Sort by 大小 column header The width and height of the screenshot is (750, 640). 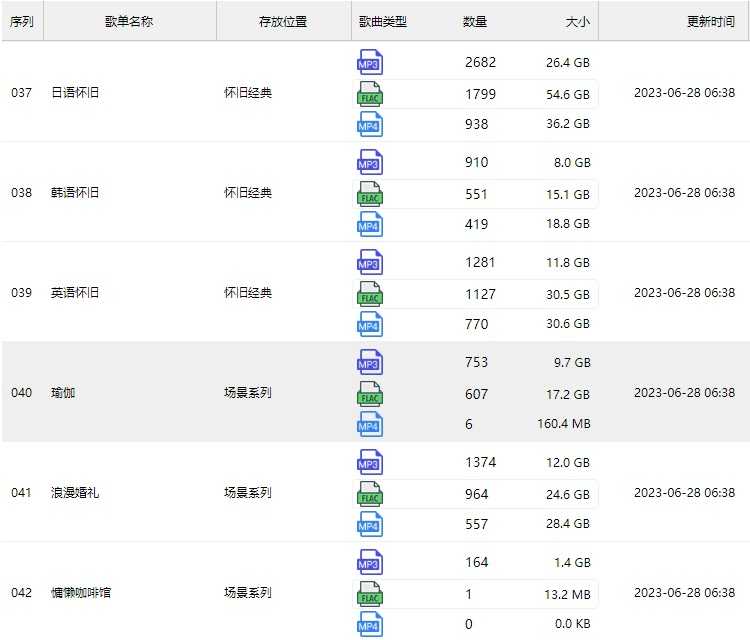(577, 22)
